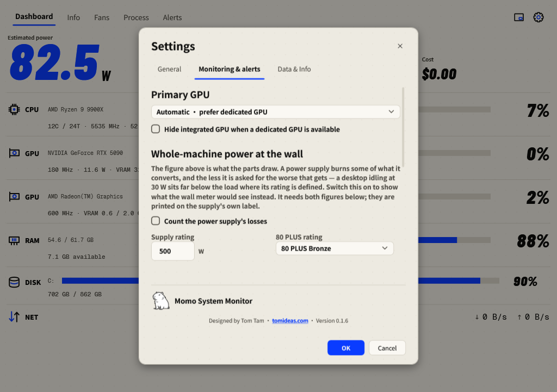
Task: Click the AMD Radeon GPU card icon
Action: [x=14, y=196]
